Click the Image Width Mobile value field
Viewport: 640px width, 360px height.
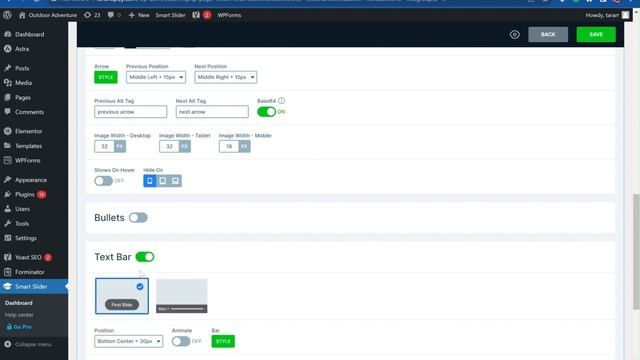tap(229, 146)
